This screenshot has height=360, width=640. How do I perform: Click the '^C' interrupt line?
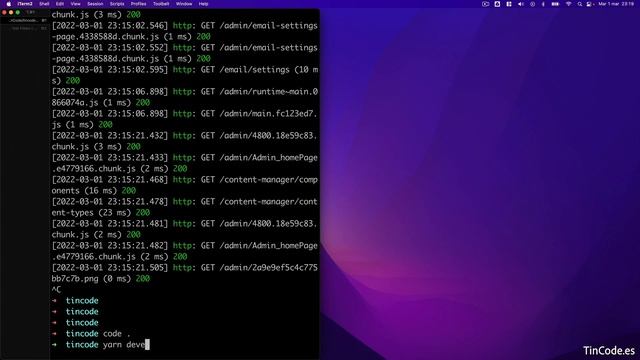coord(56,289)
